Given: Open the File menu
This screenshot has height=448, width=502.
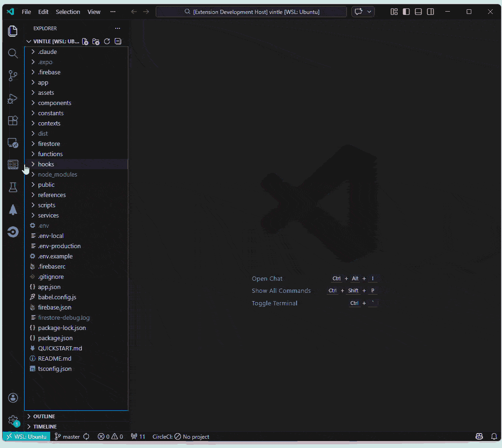Looking at the screenshot, I should pyautogui.click(x=26, y=12).
